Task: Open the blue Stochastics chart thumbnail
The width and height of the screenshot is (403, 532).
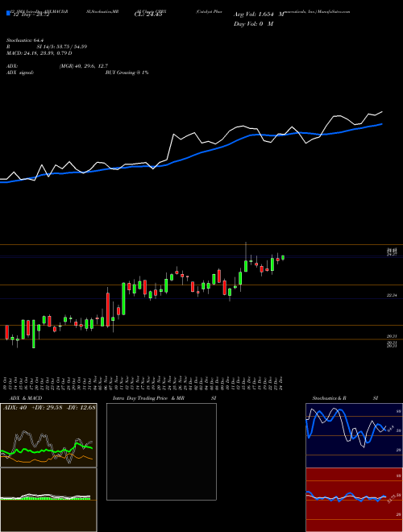Action: coord(354,435)
